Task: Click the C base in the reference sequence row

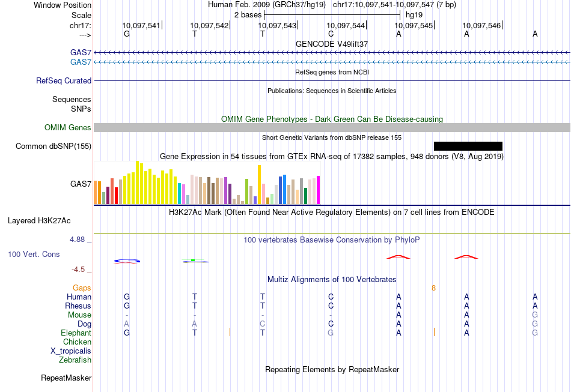Action: [x=331, y=34]
